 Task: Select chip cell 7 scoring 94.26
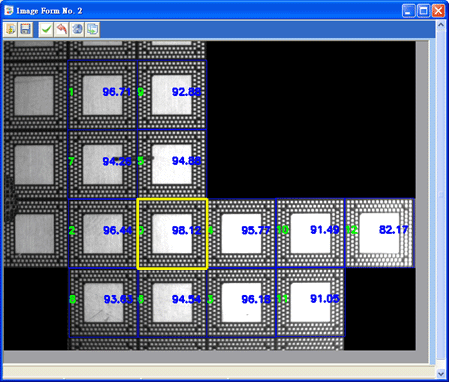[103, 164]
